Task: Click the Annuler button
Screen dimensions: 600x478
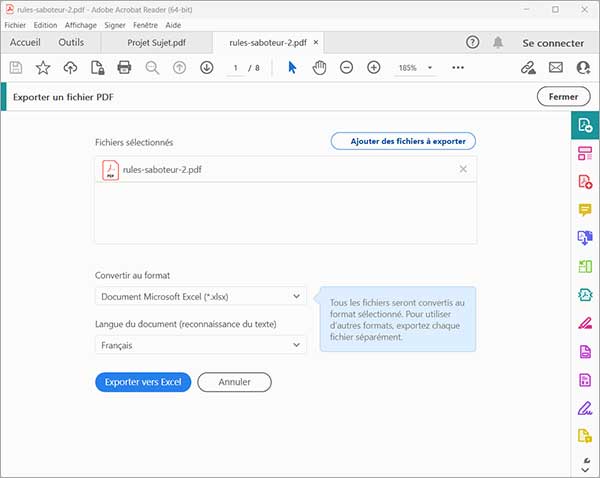Action: 235,382
